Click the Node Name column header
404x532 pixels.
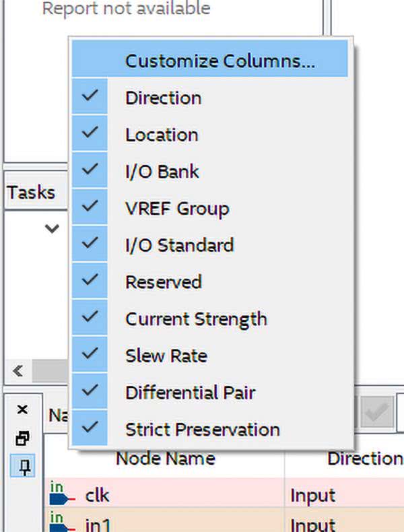166,459
